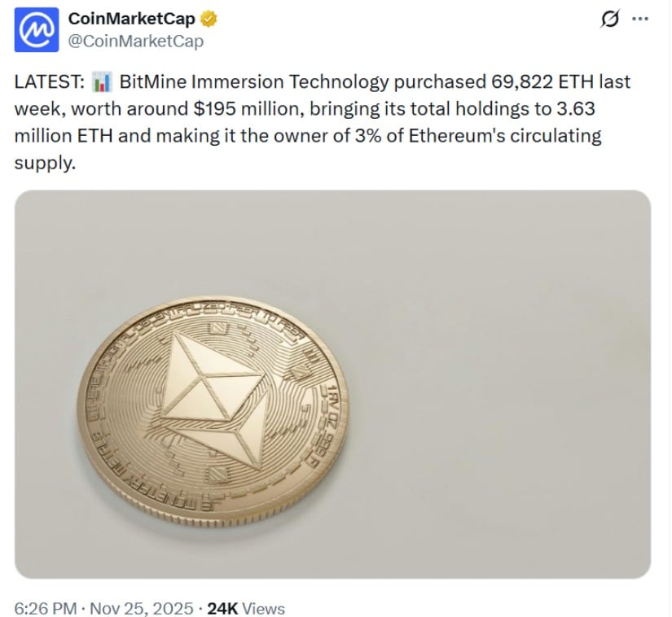The image size is (672, 617).
Task: Click the bar chart emoji in the post
Action: 101,82
